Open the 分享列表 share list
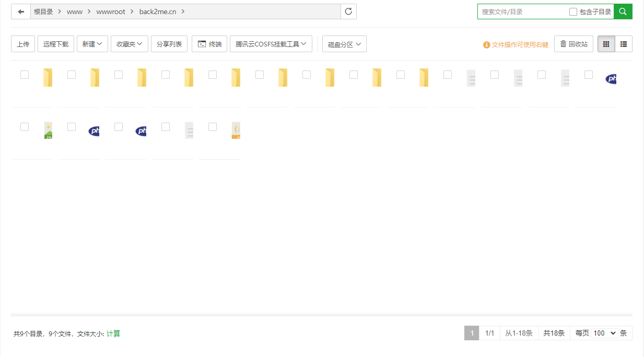This screenshot has width=644, height=357. [x=169, y=44]
